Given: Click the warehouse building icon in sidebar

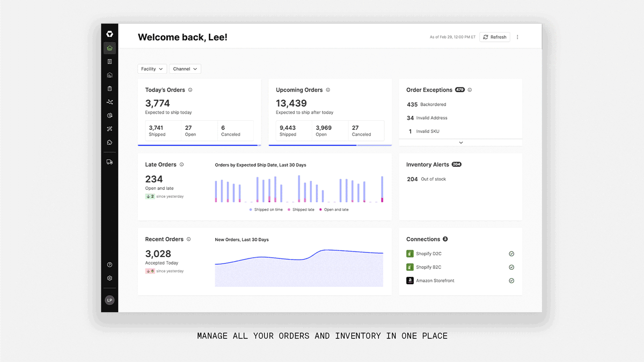Looking at the screenshot, I should (x=109, y=75).
